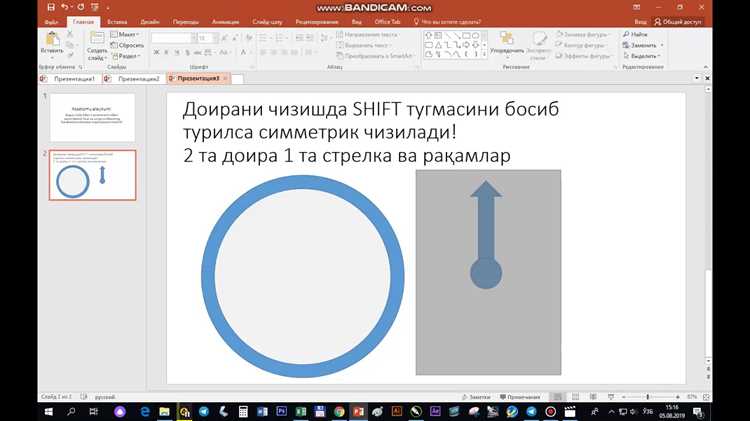The image size is (750, 421).
Task: Open the Эффекты фигуры dropdown
Action: pyautogui.click(x=585, y=56)
